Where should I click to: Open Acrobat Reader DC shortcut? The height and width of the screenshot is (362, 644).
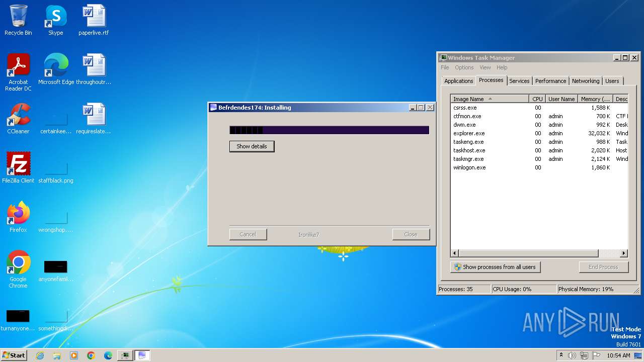pos(18,72)
